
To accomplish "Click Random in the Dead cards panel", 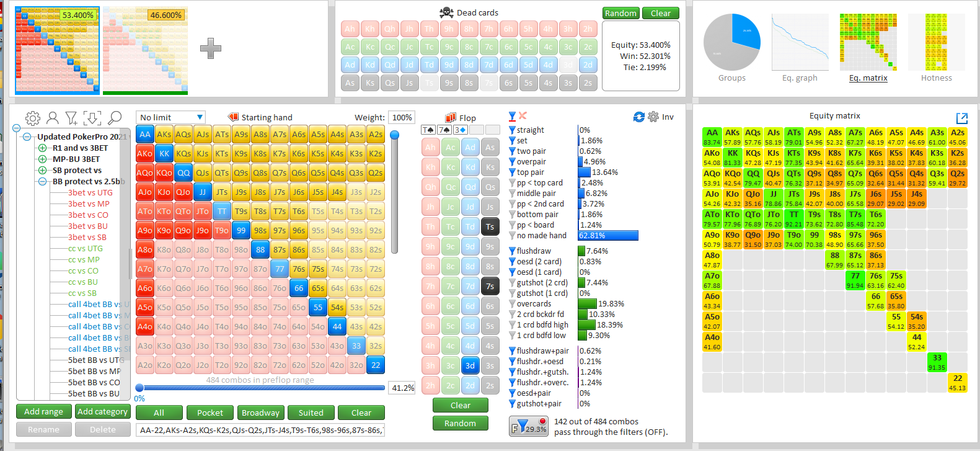I will (x=620, y=13).
